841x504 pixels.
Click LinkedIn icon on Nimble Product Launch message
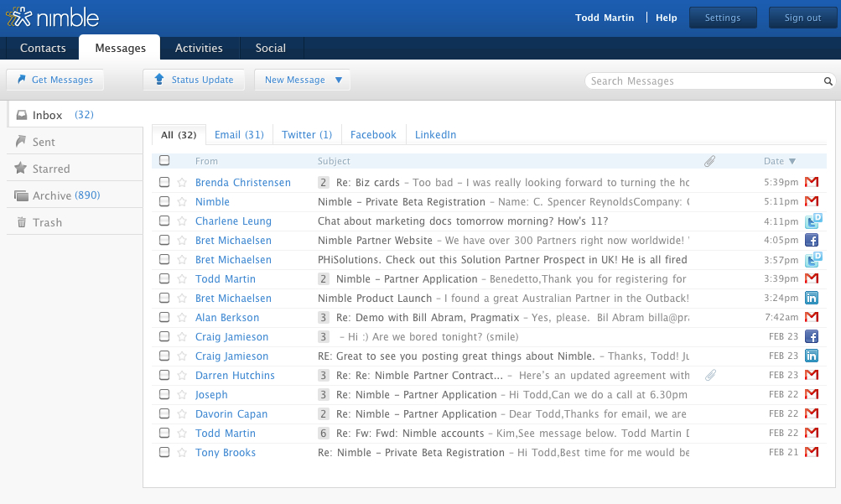pyautogui.click(x=811, y=299)
